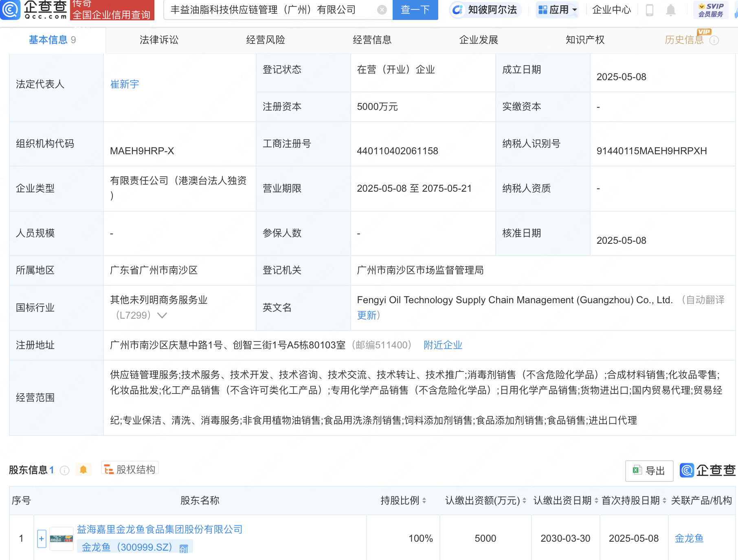Click the Qichacha logo icon

point(10,9)
